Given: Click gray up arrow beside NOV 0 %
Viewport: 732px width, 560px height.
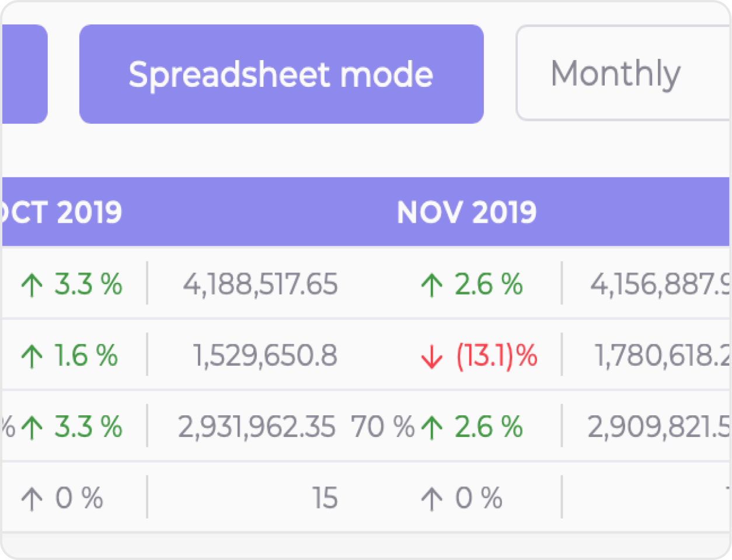Looking at the screenshot, I should pyautogui.click(x=431, y=499).
